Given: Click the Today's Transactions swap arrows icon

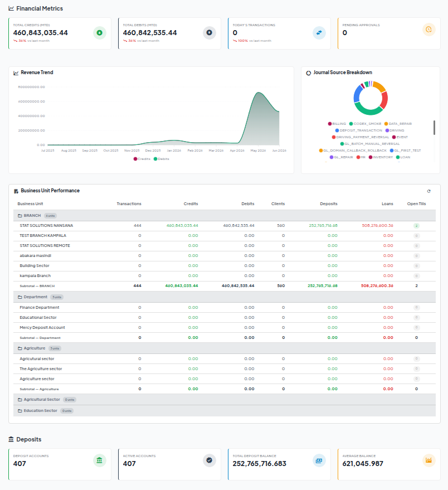Looking at the screenshot, I should point(319,33).
